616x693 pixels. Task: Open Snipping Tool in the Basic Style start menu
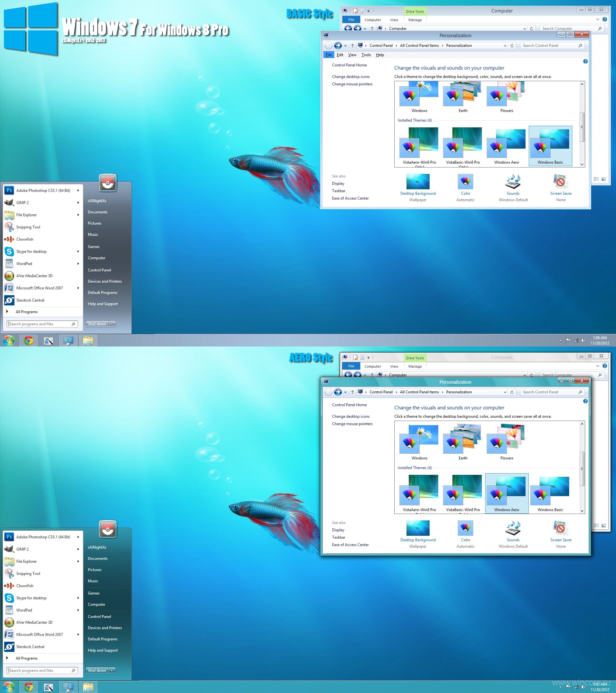[x=42, y=227]
